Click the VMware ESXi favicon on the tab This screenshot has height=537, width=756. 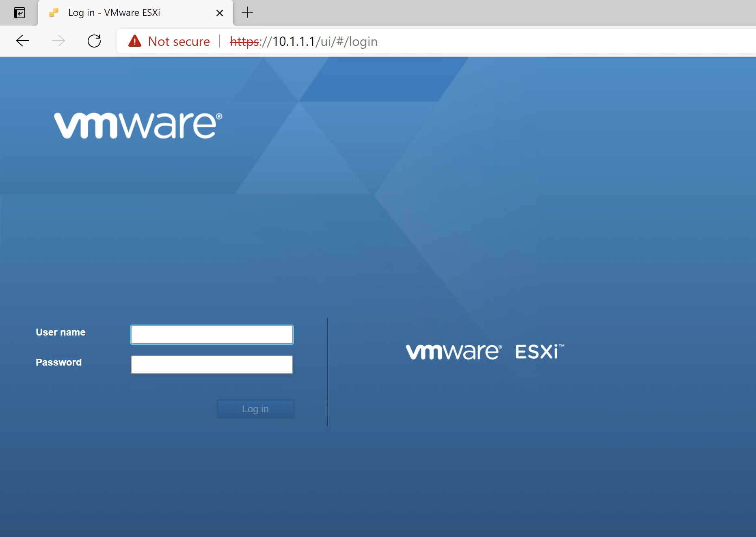(x=53, y=13)
